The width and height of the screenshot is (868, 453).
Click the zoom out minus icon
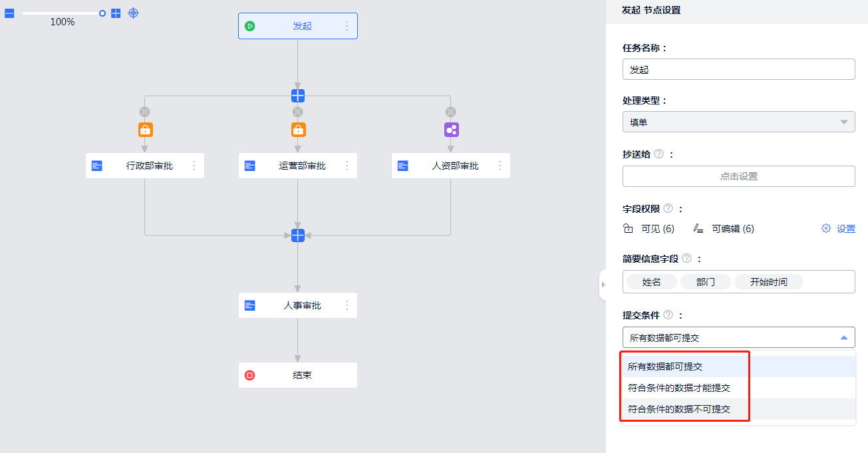click(x=9, y=13)
